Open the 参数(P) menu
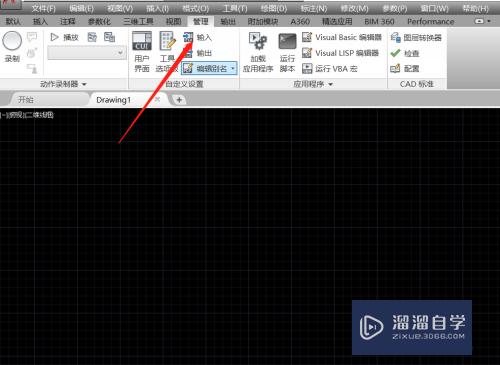 coord(395,9)
